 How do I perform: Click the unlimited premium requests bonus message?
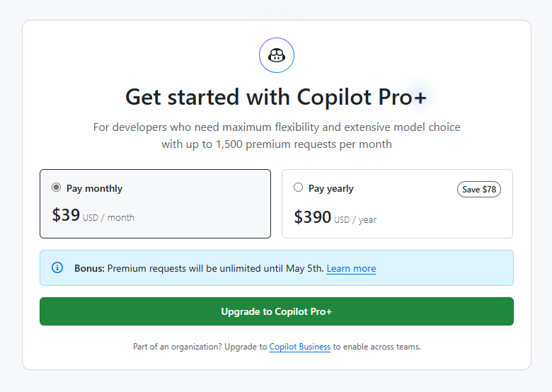tap(215, 268)
